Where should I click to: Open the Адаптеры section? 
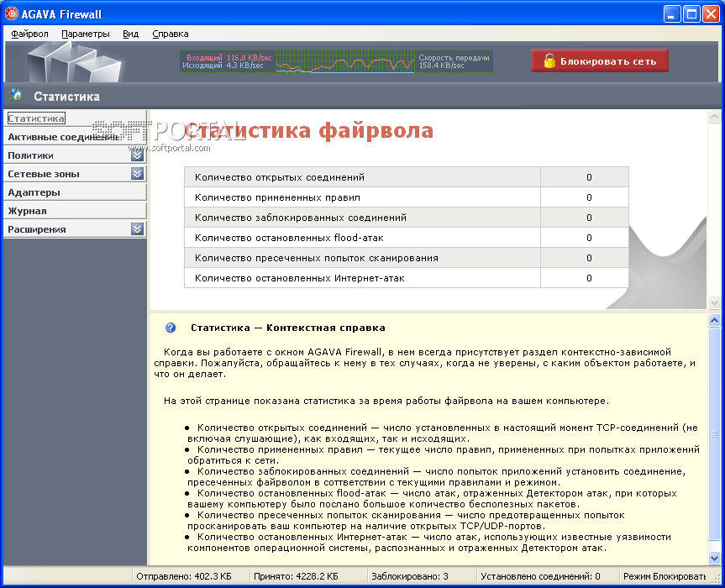(75, 192)
